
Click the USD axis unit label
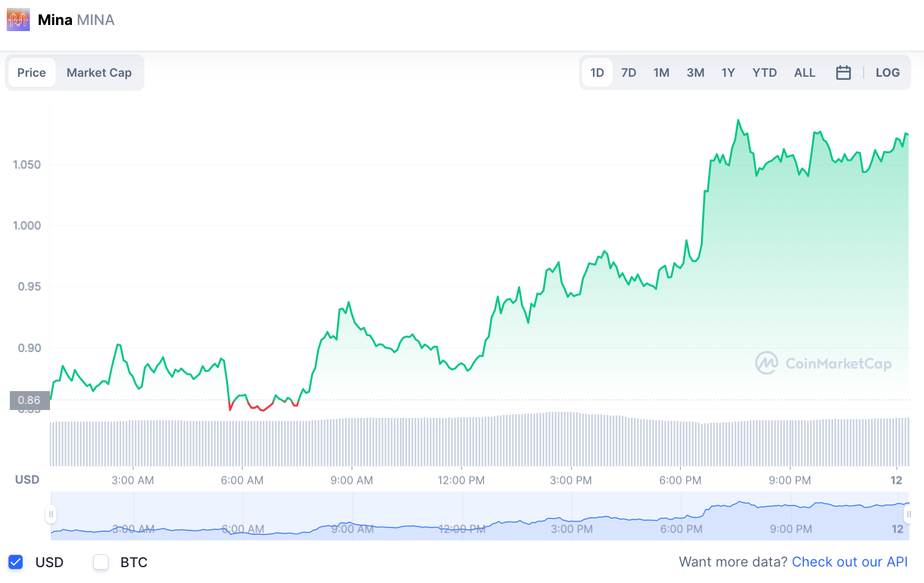click(27, 479)
